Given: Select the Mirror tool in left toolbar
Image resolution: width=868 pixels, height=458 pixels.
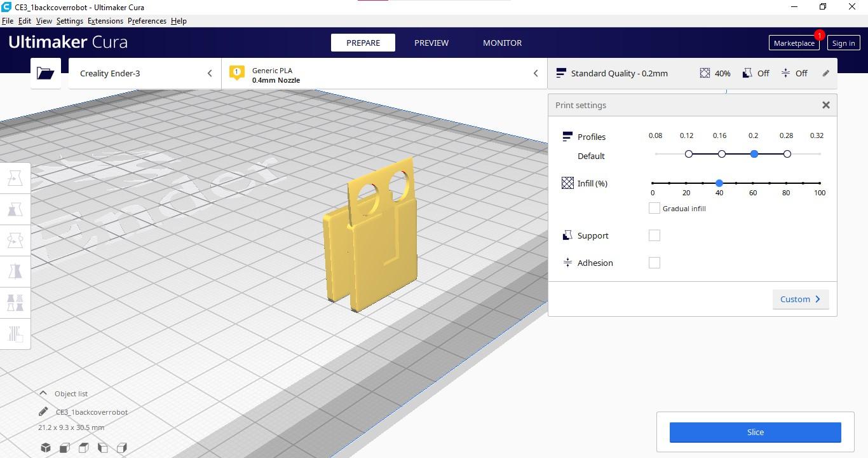Looking at the screenshot, I should [x=15, y=271].
